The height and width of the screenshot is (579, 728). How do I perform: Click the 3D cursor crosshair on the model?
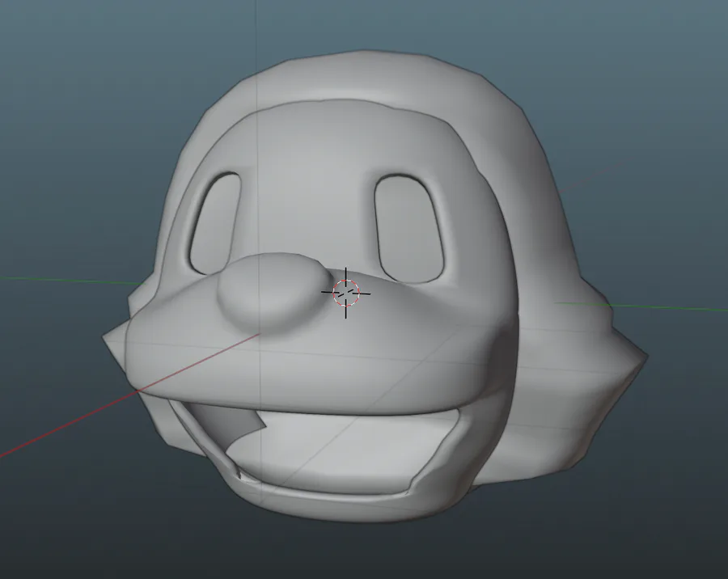click(346, 293)
